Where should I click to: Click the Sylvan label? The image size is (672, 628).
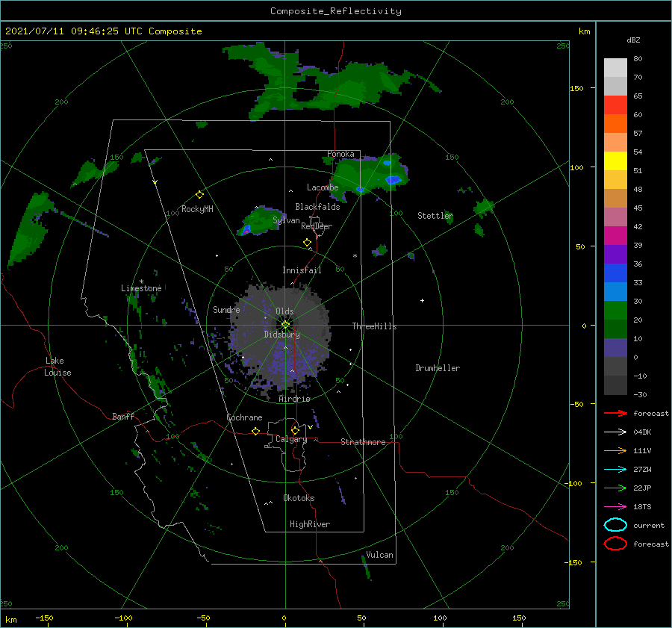click(x=286, y=220)
